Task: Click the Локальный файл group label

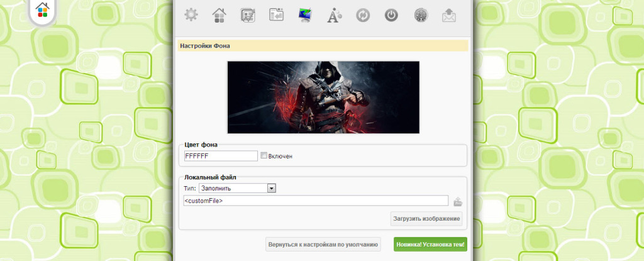Action: point(210,177)
